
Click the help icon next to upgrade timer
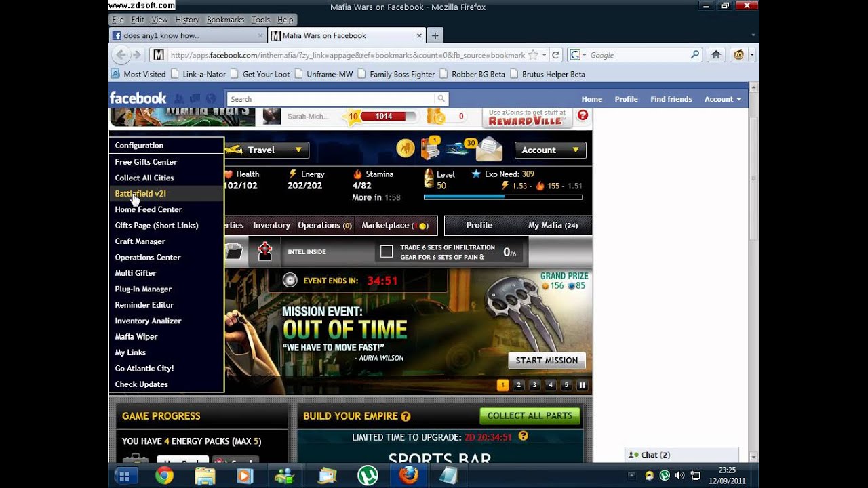(523, 436)
